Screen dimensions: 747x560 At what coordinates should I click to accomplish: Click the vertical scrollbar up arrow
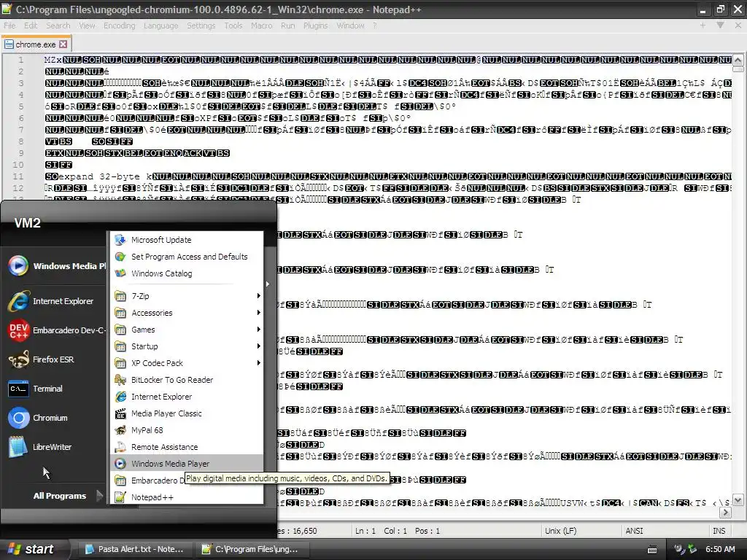pyautogui.click(x=738, y=60)
